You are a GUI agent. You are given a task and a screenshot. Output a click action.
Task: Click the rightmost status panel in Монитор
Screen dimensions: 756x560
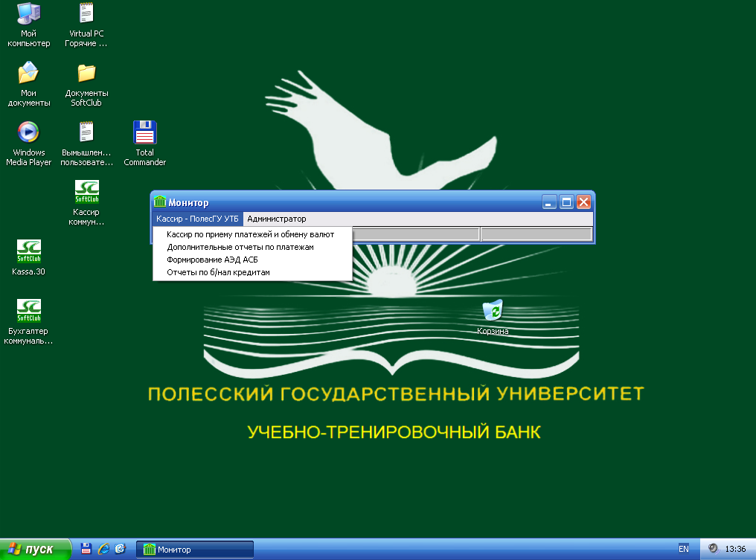click(536, 234)
